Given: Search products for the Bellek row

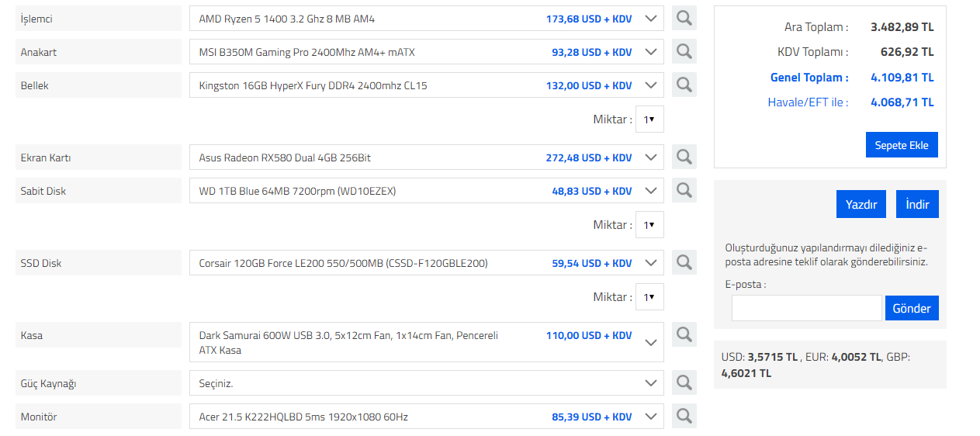Looking at the screenshot, I should tap(684, 85).
